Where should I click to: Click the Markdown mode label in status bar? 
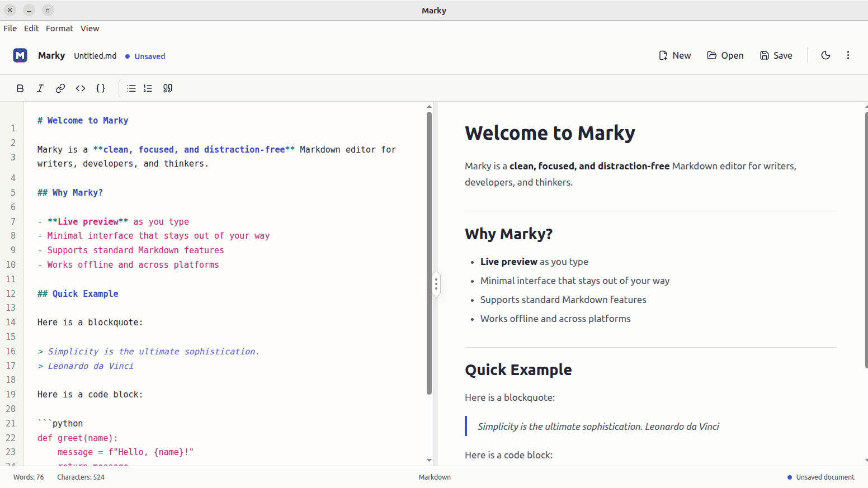[435, 477]
